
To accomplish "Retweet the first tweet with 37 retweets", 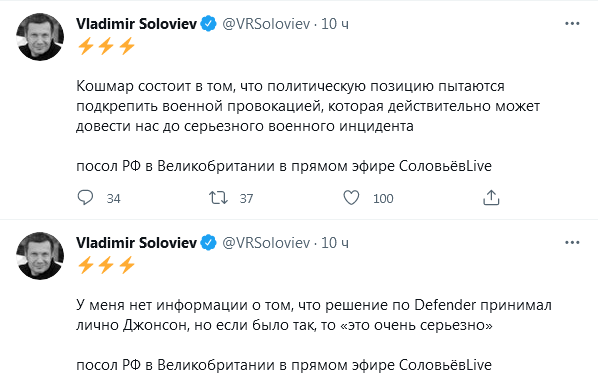I will pos(218,198).
